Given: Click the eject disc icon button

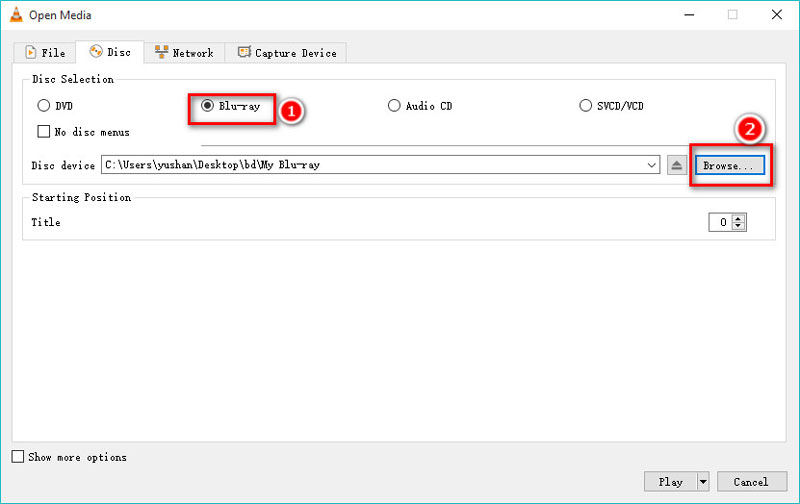Looking at the screenshot, I should pyautogui.click(x=677, y=165).
